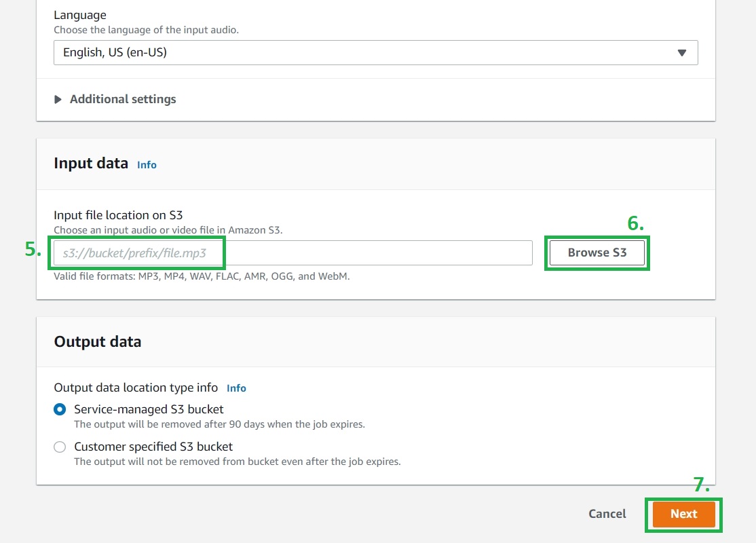Open Info link beside Output data location type

tap(236, 388)
